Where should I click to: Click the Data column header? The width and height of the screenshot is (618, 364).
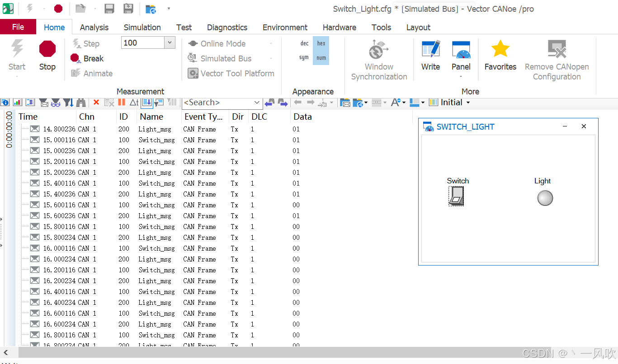click(351, 117)
